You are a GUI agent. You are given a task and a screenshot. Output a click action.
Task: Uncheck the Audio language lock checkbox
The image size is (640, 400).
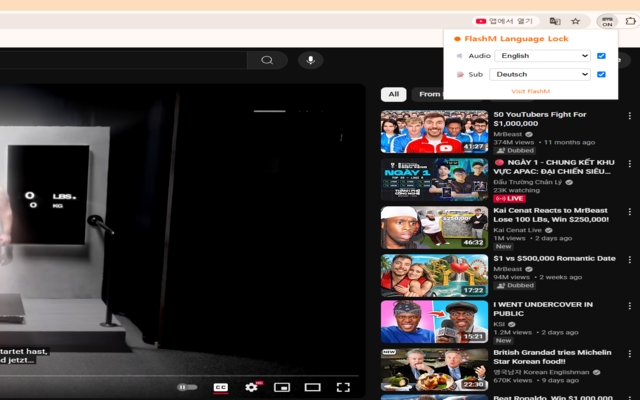(x=601, y=56)
